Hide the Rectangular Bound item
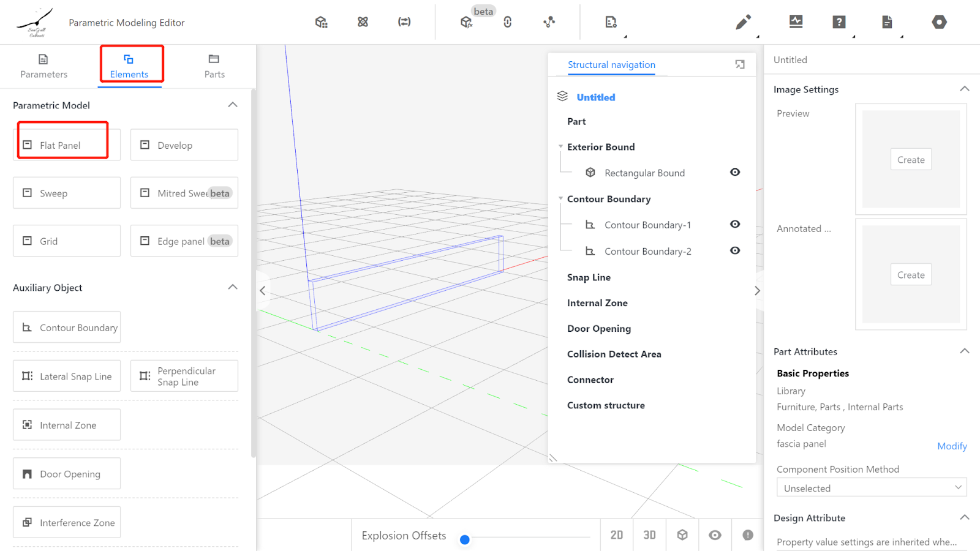Image resolution: width=980 pixels, height=551 pixels. tap(735, 173)
